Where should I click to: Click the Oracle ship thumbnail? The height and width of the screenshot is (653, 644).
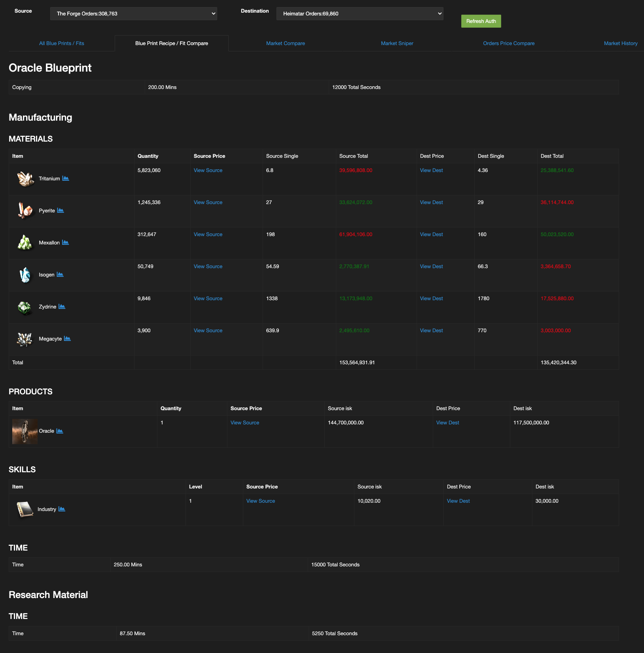25,431
